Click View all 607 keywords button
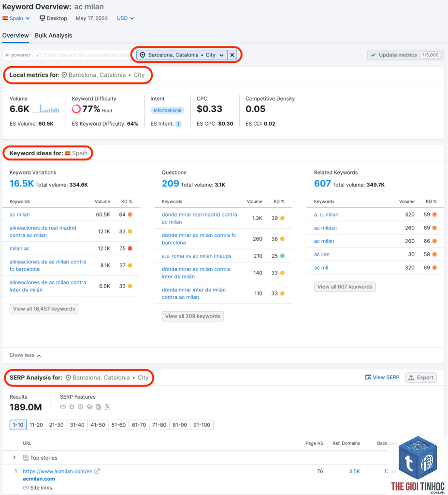The image size is (448, 495). point(345,287)
